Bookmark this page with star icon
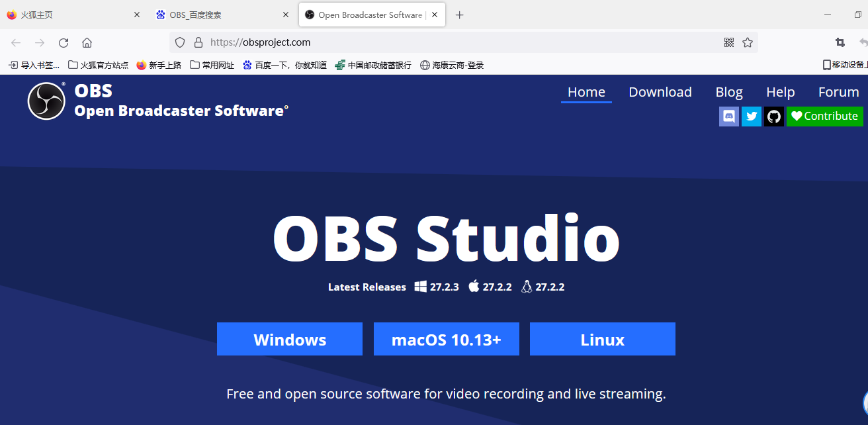868x425 pixels. click(748, 42)
